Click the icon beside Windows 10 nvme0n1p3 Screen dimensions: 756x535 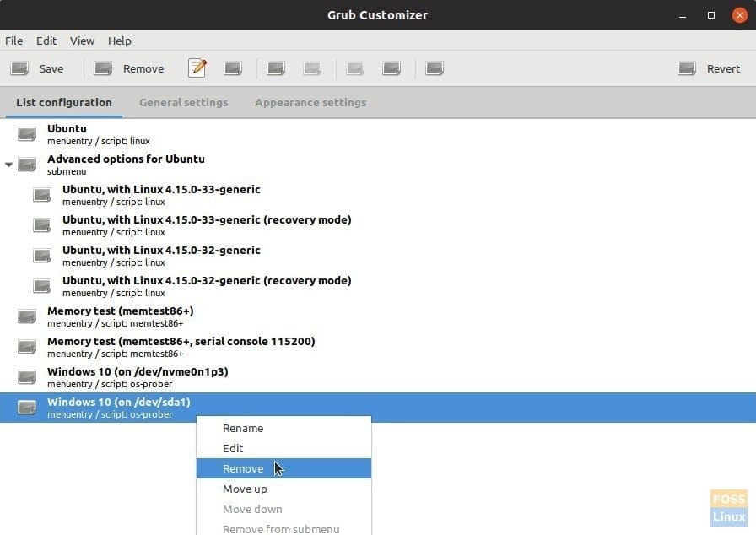click(27, 377)
